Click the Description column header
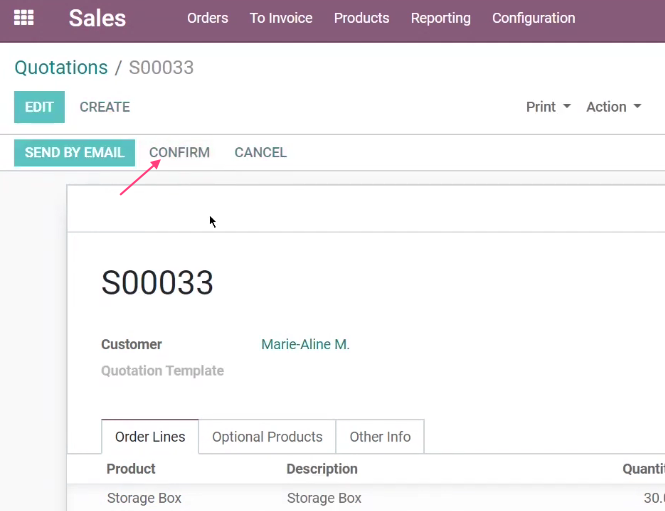 coord(322,469)
